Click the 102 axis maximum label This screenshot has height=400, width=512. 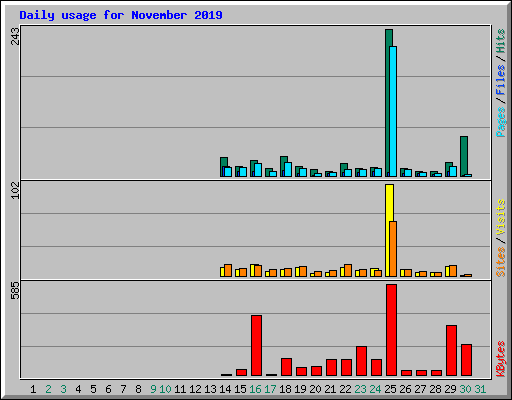(15, 190)
